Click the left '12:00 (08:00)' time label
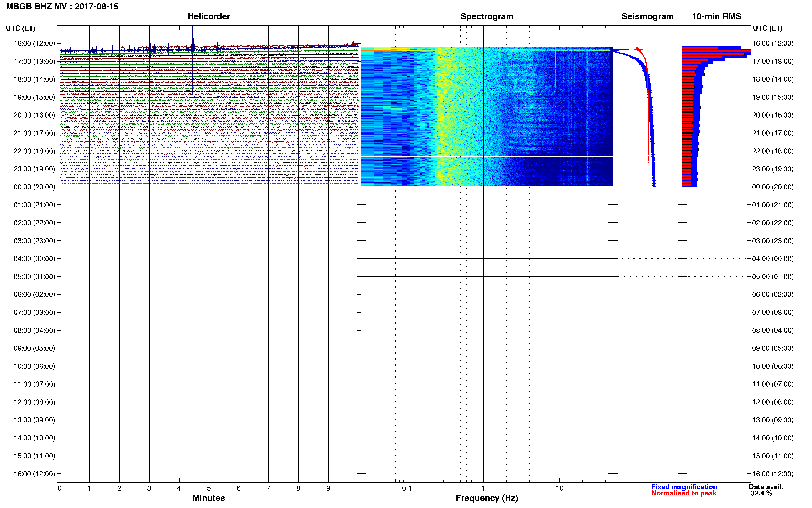This screenshot has width=812, height=508. click(x=34, y=402)
